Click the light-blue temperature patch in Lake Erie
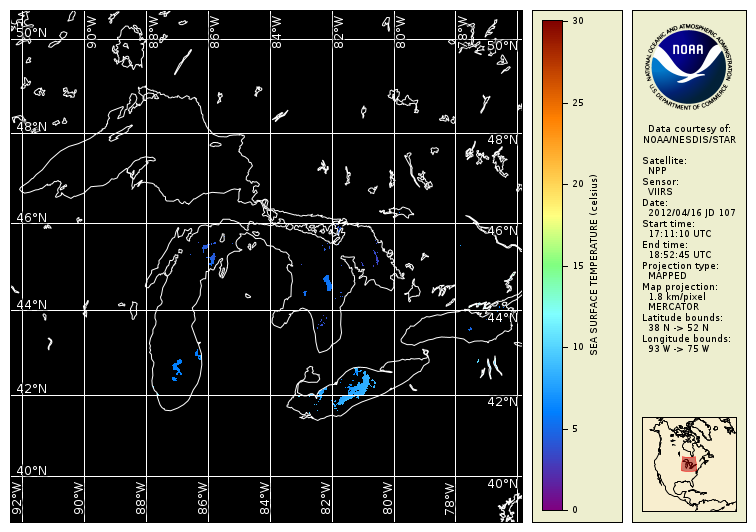 point(356,387)
